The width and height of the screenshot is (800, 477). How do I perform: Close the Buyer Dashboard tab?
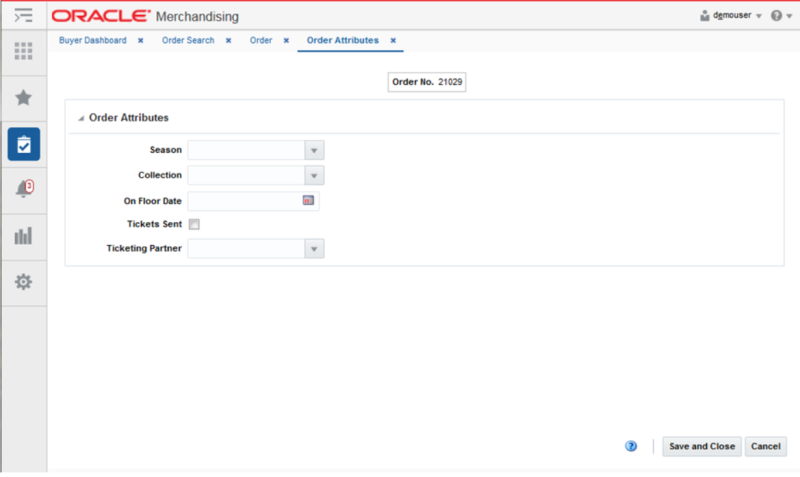click(x=141, y=40)
